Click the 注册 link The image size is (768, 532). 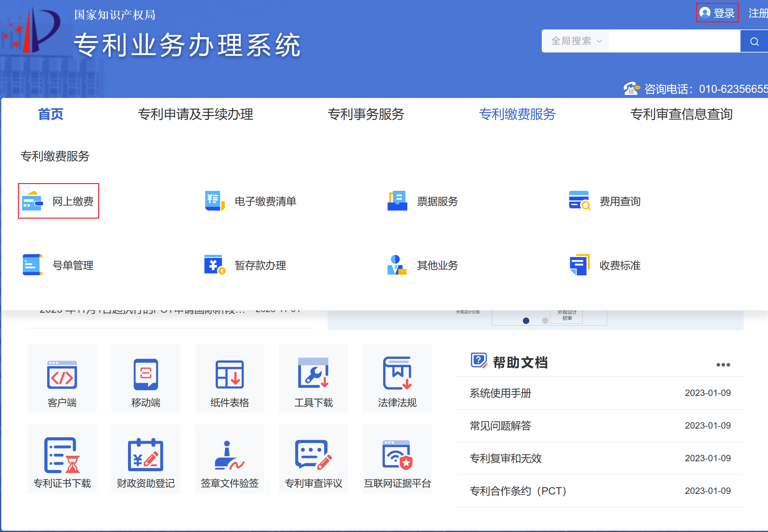coord(758,13)
